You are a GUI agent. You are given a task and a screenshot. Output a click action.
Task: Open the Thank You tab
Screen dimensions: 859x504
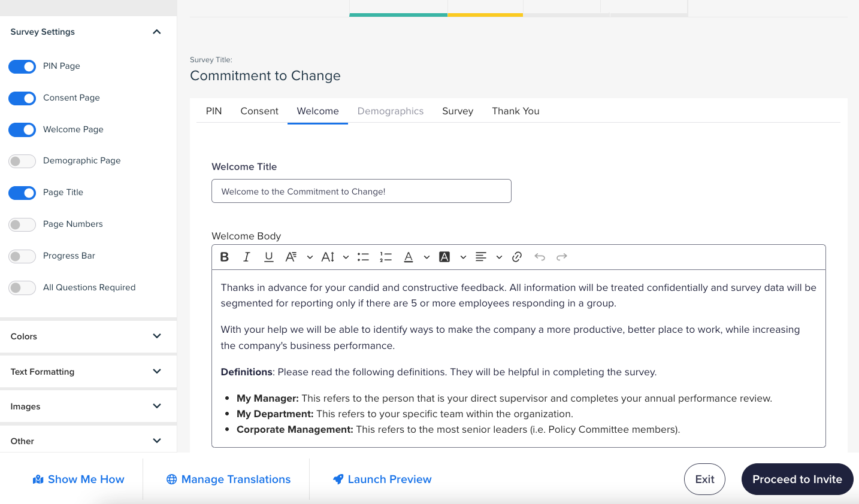(x=516, y=111)
